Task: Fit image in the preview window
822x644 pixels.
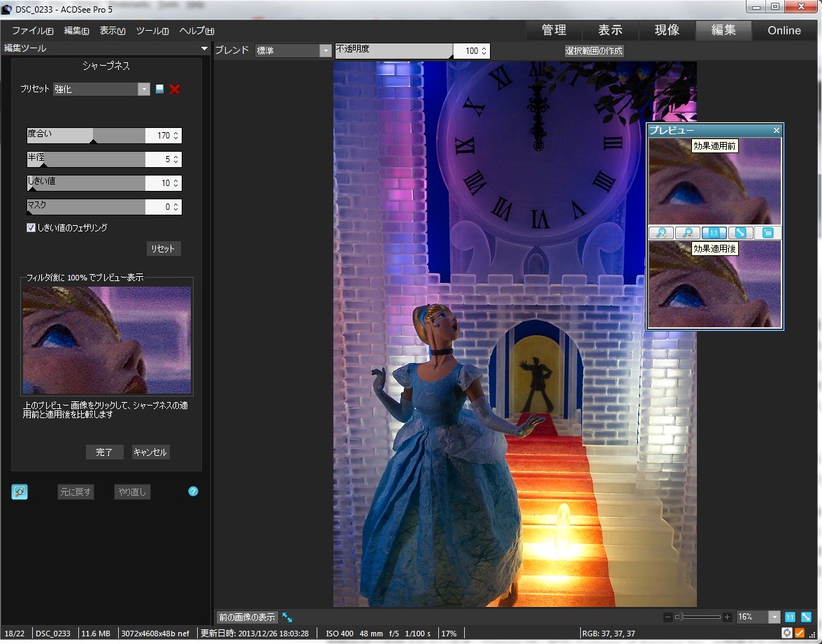Action: click(x=740, y=233)
